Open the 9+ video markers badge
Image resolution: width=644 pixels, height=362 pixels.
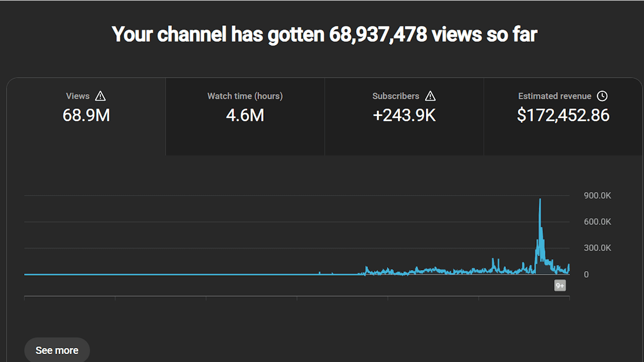pyautogui.click(x=560, y=286)
